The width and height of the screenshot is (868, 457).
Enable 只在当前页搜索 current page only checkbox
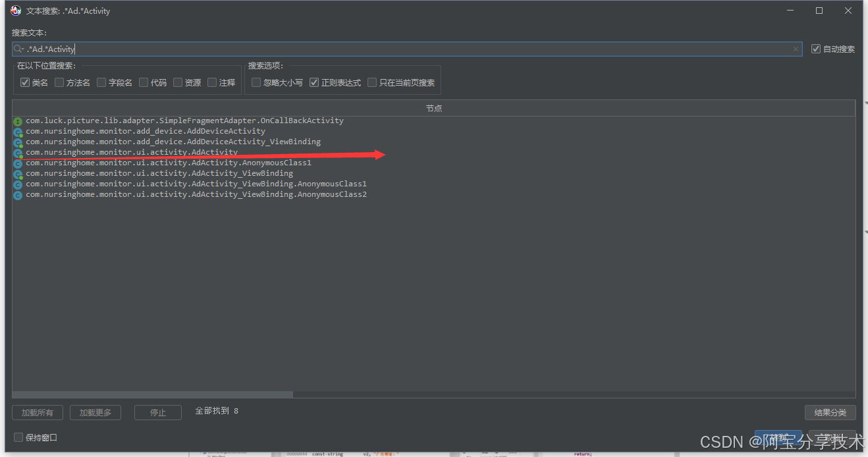click(372, 82)
